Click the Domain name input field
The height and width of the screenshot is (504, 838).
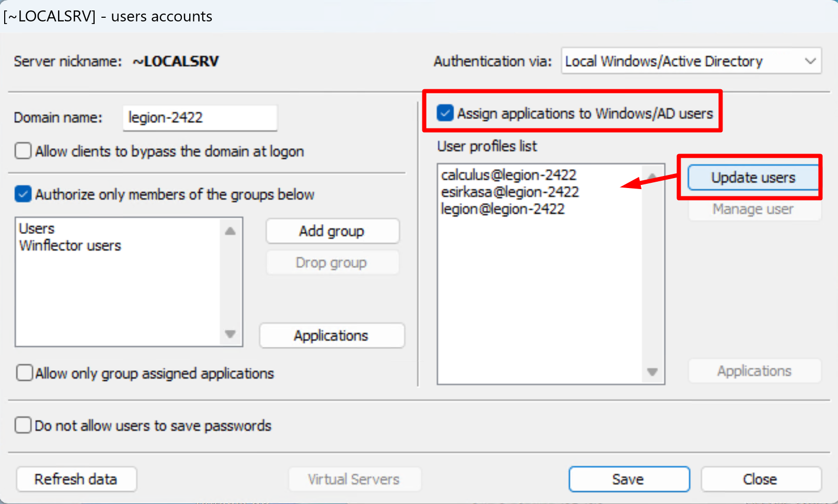200,118
